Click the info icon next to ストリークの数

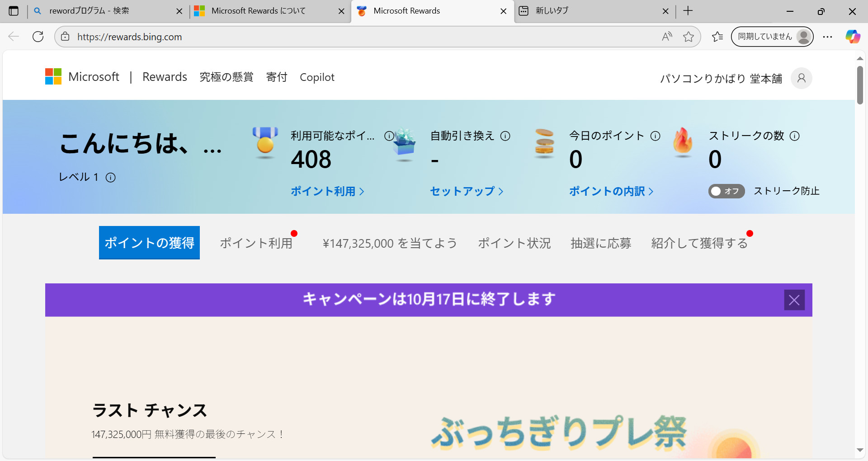click(x=795, y=136)
